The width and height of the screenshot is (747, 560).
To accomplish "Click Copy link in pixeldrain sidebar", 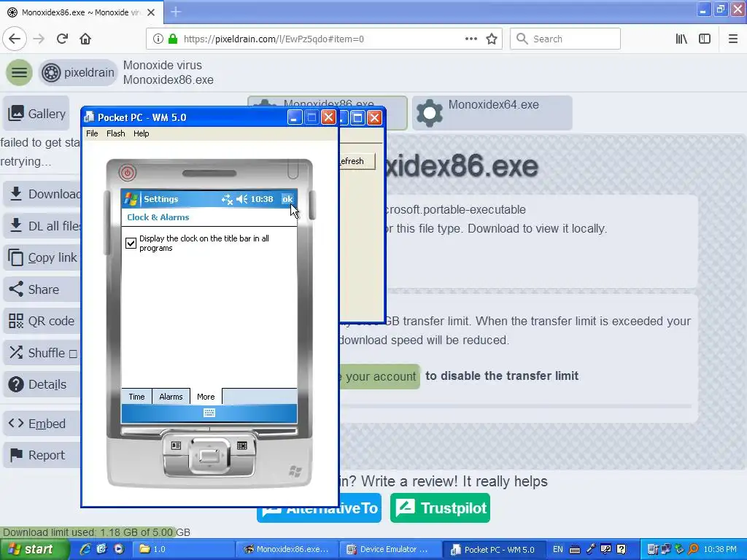I will 42,257.
